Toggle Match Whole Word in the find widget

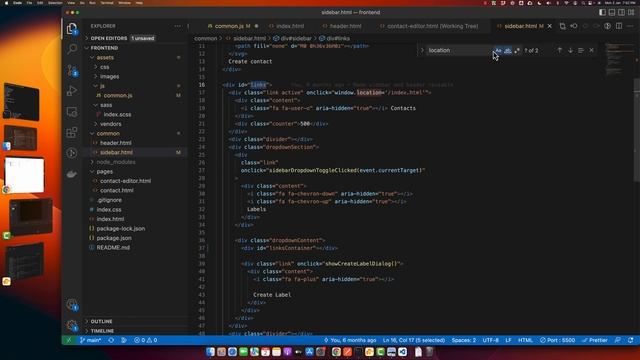click(507, 50)
